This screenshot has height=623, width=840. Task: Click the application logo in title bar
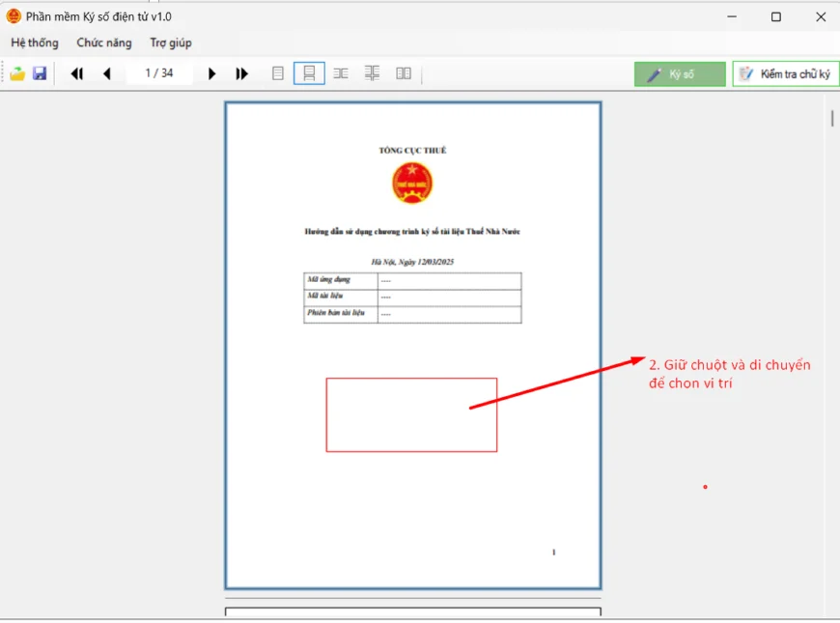(x=14, y=16)
